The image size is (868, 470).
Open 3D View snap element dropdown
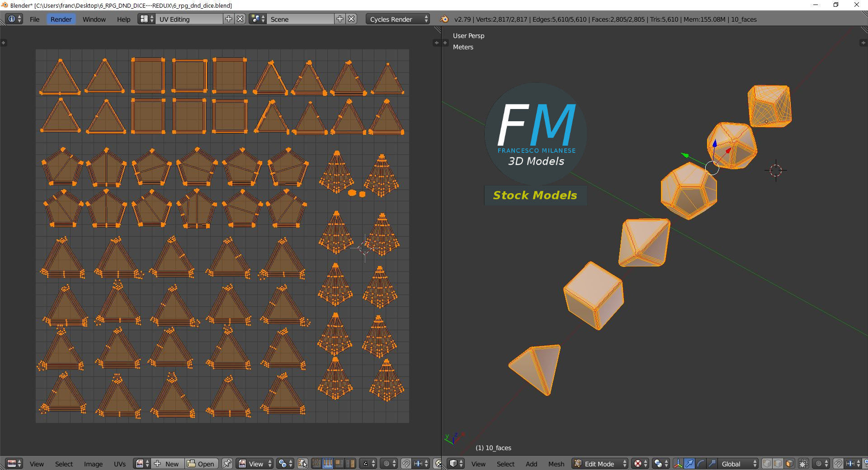click(x=853, y=464)
